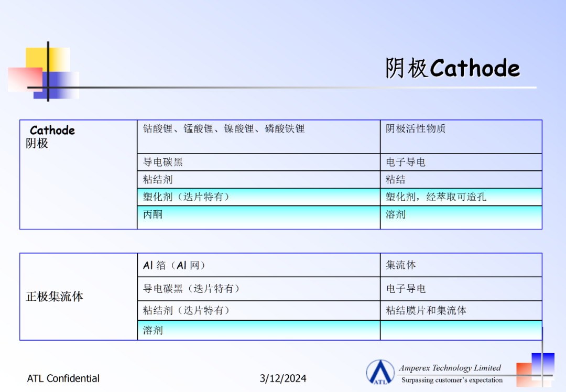This screenshot has height=392, width=566.
Task: Select 电子导电 in the 正极集流体 table
Action: pos(461,289)
